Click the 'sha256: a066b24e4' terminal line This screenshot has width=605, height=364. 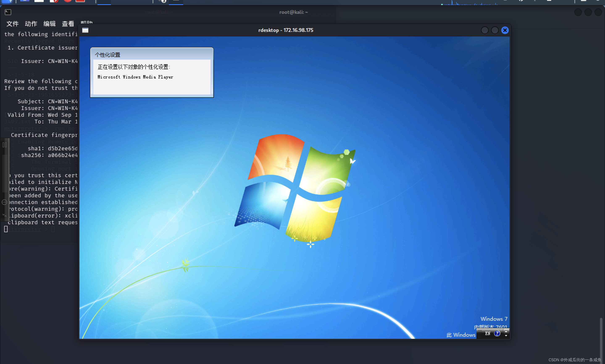tap(49, 155)
